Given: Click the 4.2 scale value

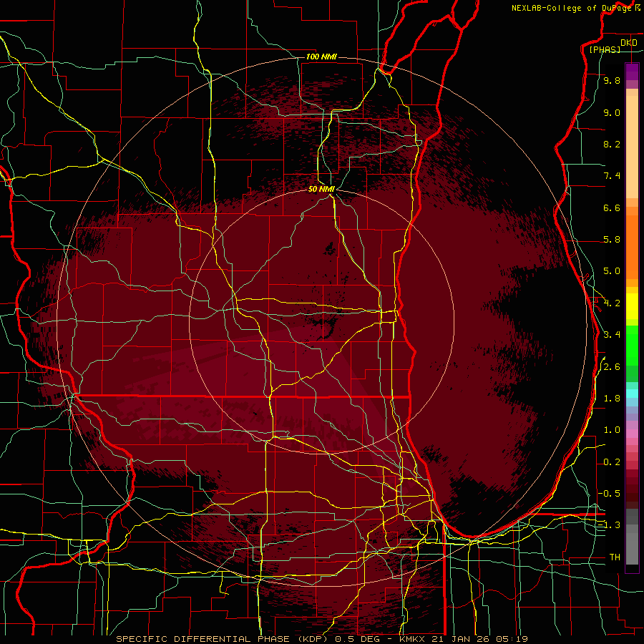Looking at the screenshot, I should click(x=612, y=303).
